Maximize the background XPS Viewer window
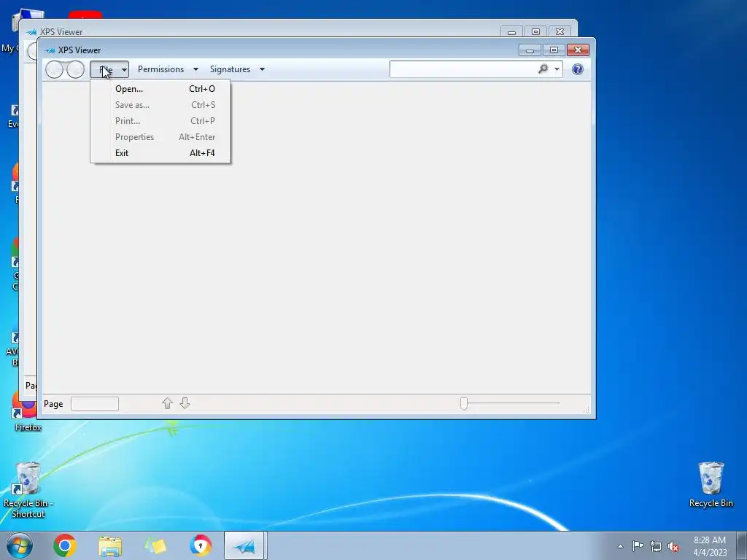Viewport: 747px width, 560px height. click(535, 32)
